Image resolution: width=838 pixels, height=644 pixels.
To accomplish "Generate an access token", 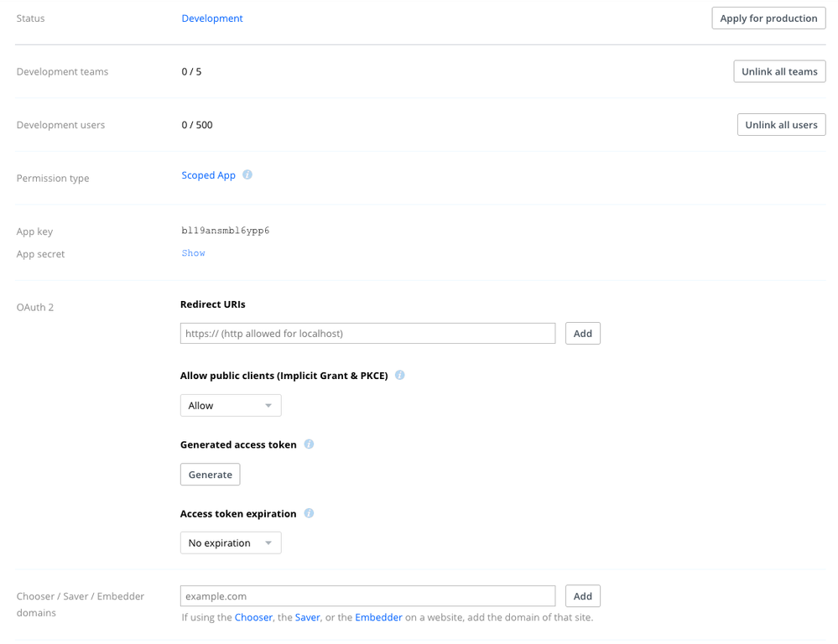I will pos(210,475).
